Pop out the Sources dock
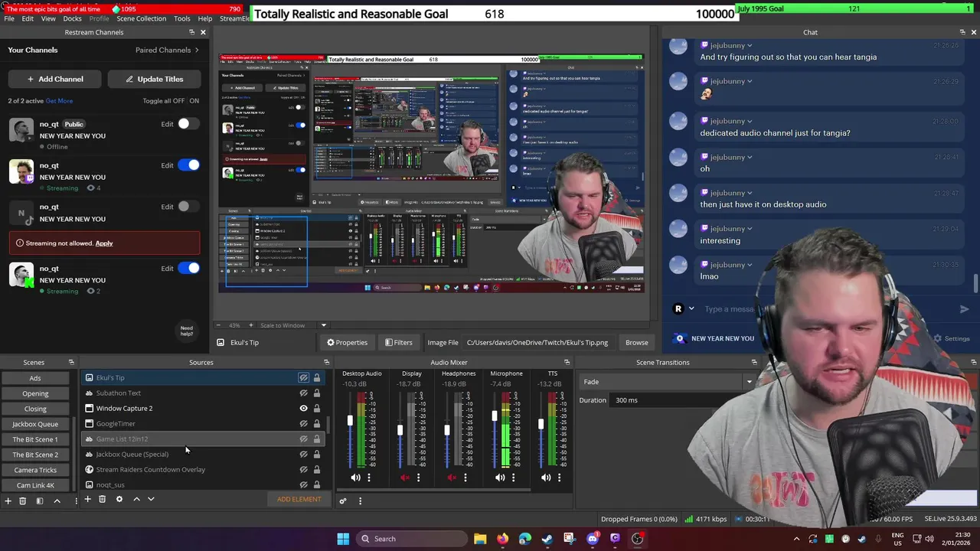This screenshot has height=551, width=980. (x=326, y=363)
